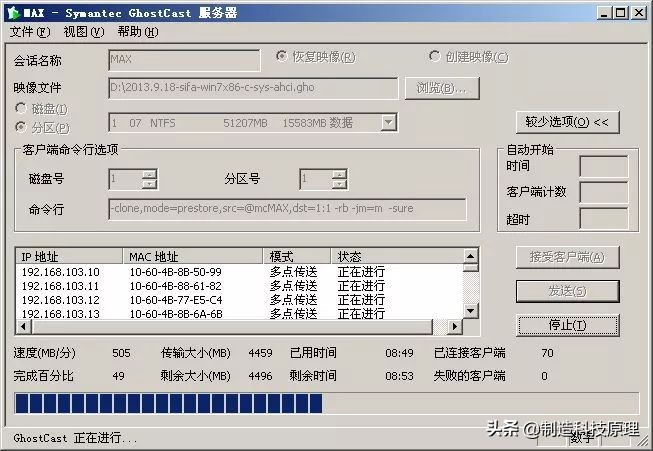The height and width of the screenshot is (451, 653).
Task: Maximize the GhostCast window
Action: 621,13
